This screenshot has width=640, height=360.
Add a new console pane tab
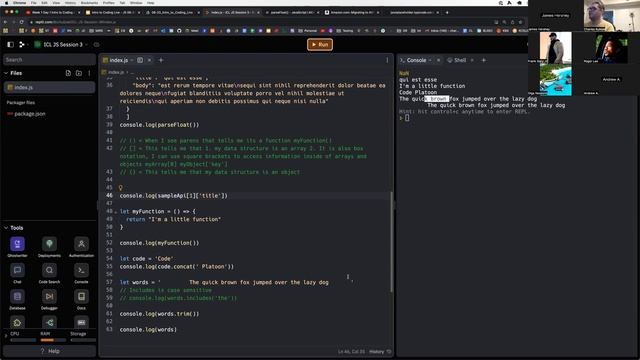tap(484, 60)
